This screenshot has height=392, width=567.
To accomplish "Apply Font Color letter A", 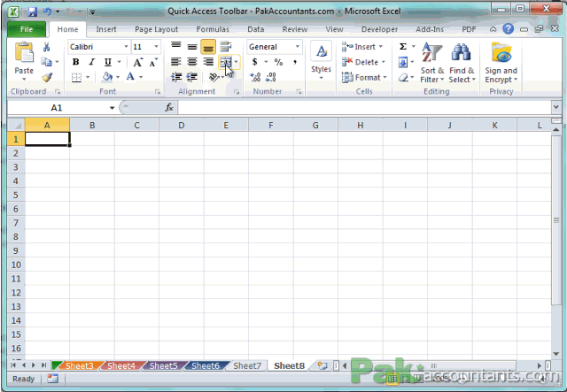I will coord(130,77).
